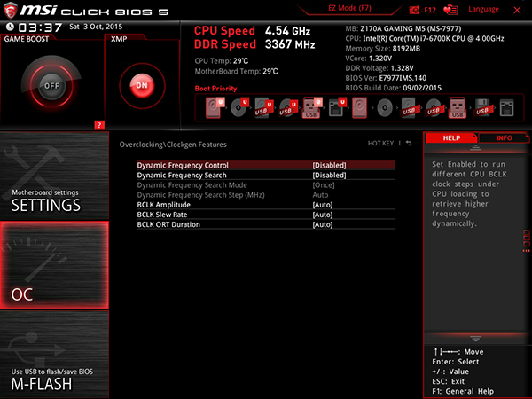This screenshot has height=399, width=532.
Task: Click the BIOS Build Date: 09/02/2015 line
Action: (x=393, y=88)
